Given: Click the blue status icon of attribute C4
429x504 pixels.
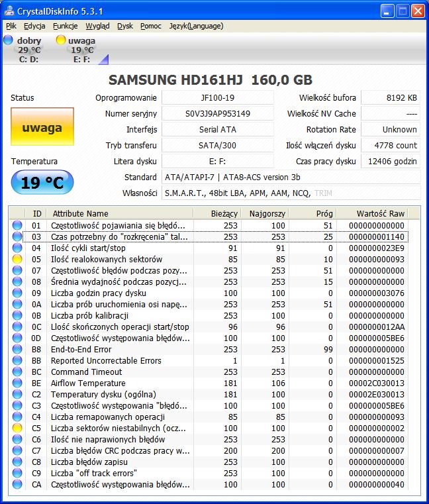Looking at the screenshot, I should (x=17, y=417).
